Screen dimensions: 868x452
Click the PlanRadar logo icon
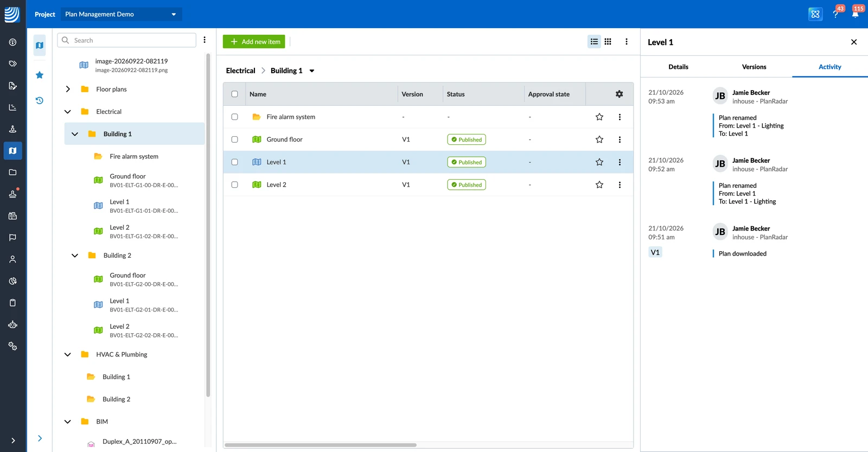(12, 15)
